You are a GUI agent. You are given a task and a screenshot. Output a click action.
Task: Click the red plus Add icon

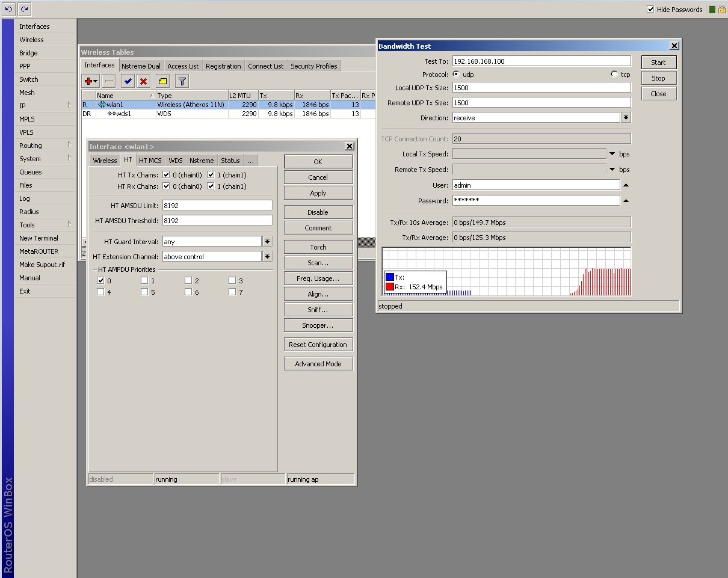[88, 81]
